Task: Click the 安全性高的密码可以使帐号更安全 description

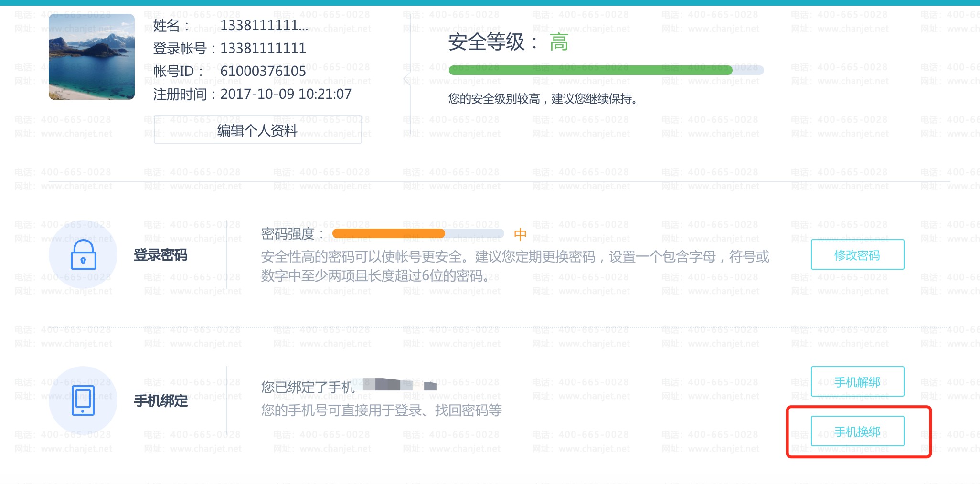Action: pyautogui.click(x=515, y=266)
